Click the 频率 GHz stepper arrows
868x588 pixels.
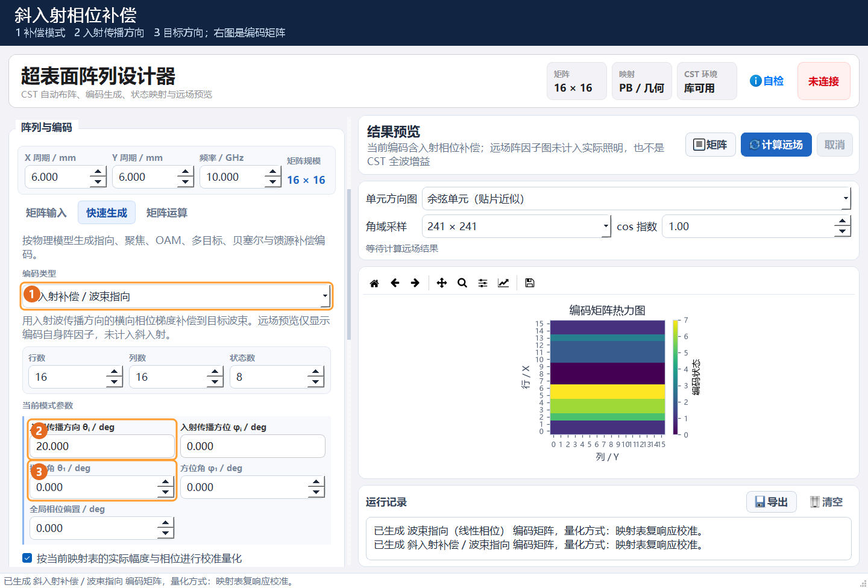273,177
